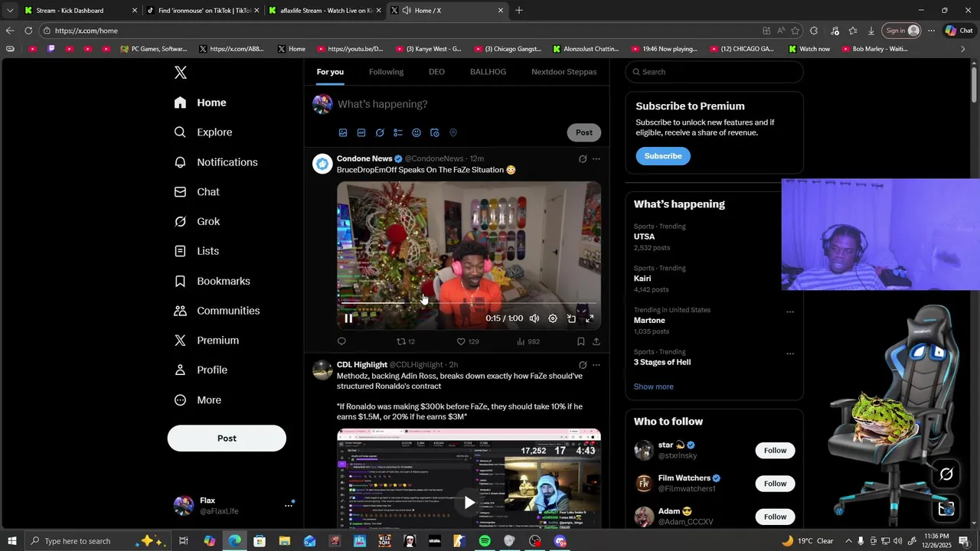The width and height of the screenshot is (980, 551).
Task: Switch to aflaxlife Stream browser tab
Action: pyautogui.click(x=325, y=11)
